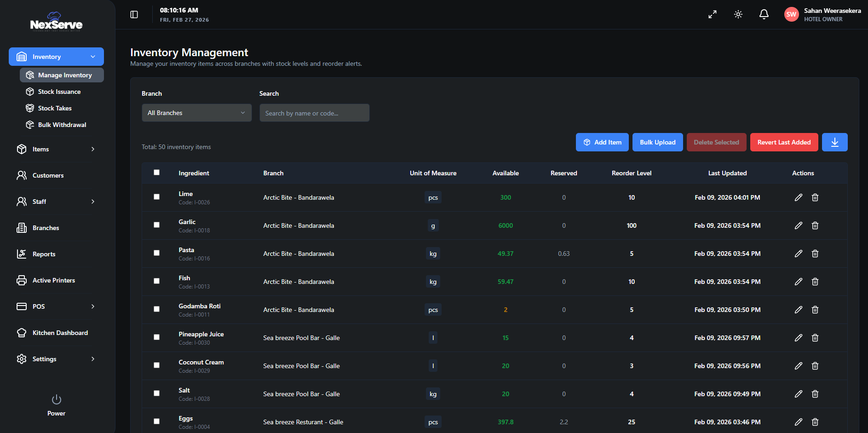Delete the Garlic row using the trash icon
Image resolution: width=868 pixels, height=433 pixels.
point(815,225)
